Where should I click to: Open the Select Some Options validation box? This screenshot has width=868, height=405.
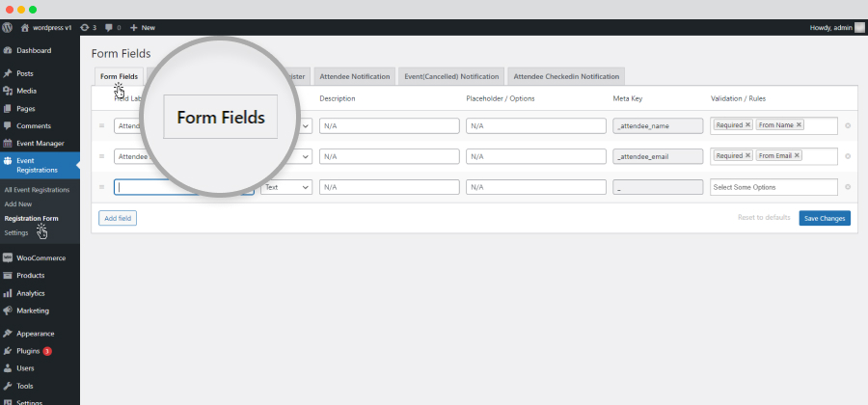(773, 187)
